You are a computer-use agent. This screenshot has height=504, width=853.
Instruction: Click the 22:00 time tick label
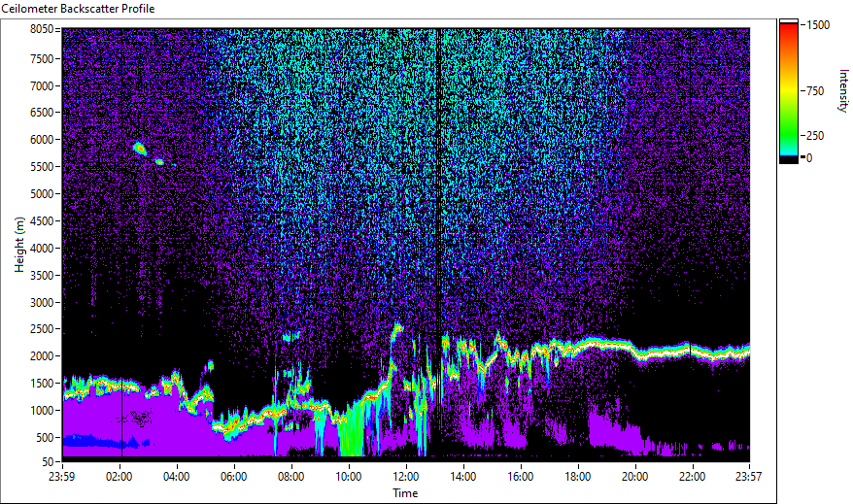tap(692, 477)
